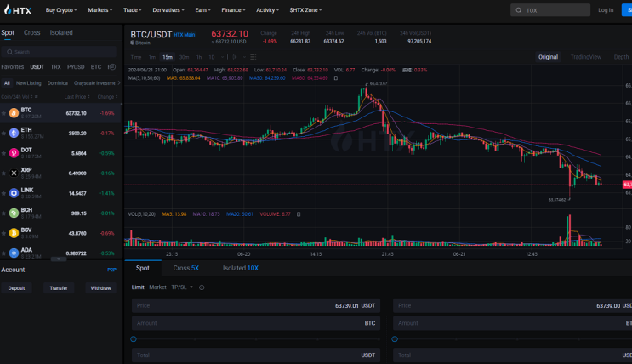
Task: Switch chart to TradingView mode
Action: coord(586,57)
